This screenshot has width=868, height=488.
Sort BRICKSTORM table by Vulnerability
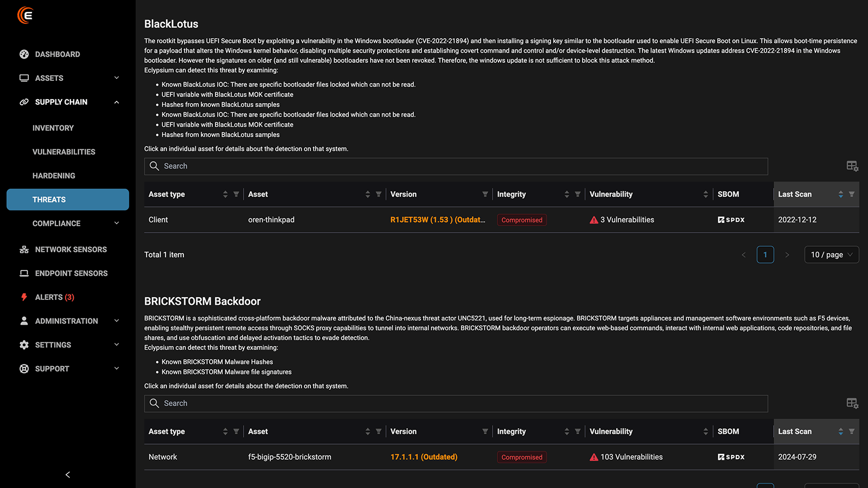705,432
